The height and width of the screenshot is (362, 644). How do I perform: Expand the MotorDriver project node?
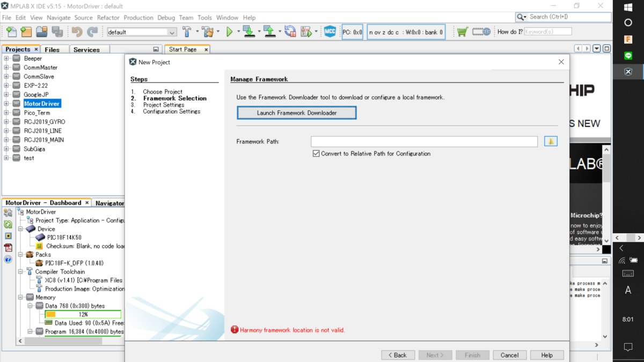6,104
